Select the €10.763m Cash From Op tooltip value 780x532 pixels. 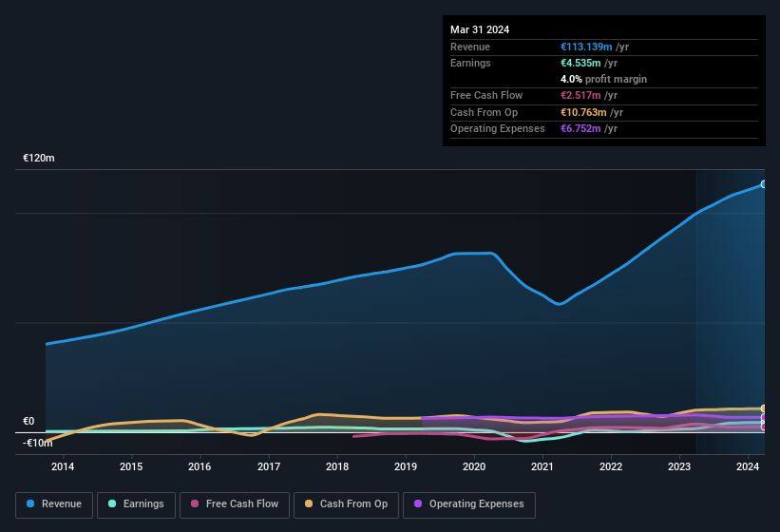[583, 112]
